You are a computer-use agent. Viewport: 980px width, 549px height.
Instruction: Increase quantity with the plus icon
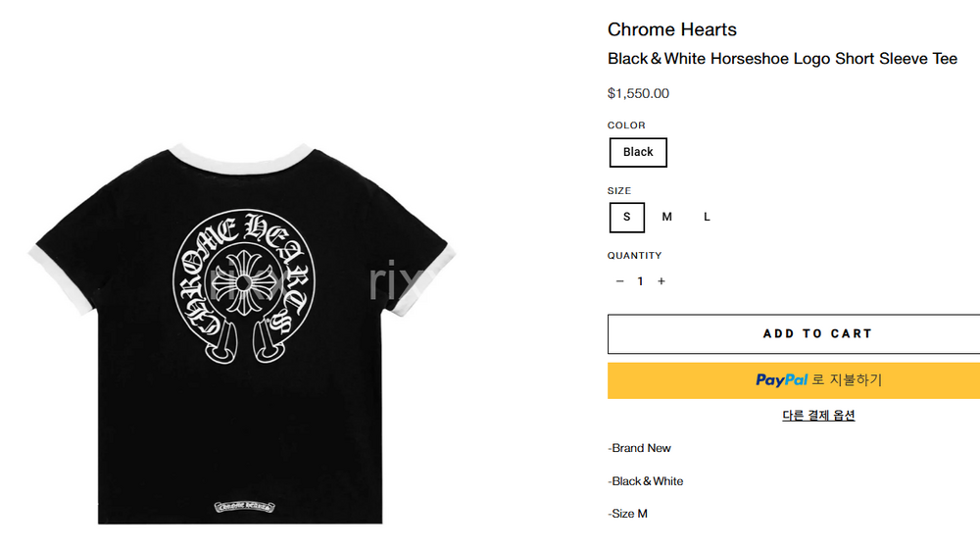[x=661, y=281]
